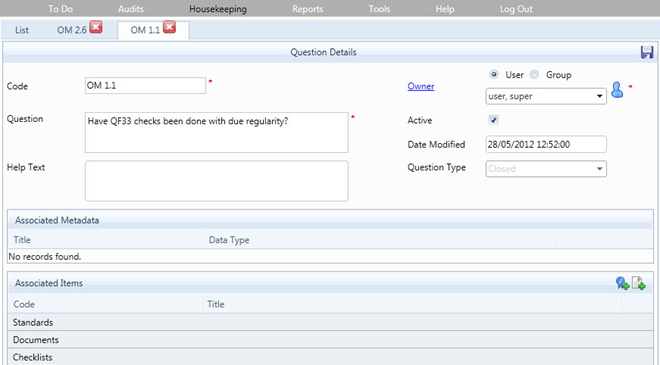660x365 pixels.
Task: Add associated document icon in Associated Items
Action: (639, 283)
